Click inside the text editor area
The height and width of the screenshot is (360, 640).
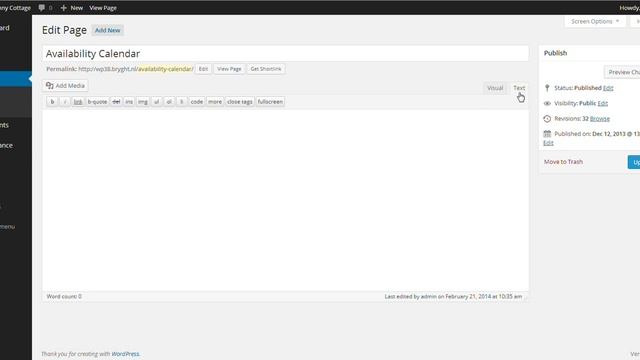(285, 200)
